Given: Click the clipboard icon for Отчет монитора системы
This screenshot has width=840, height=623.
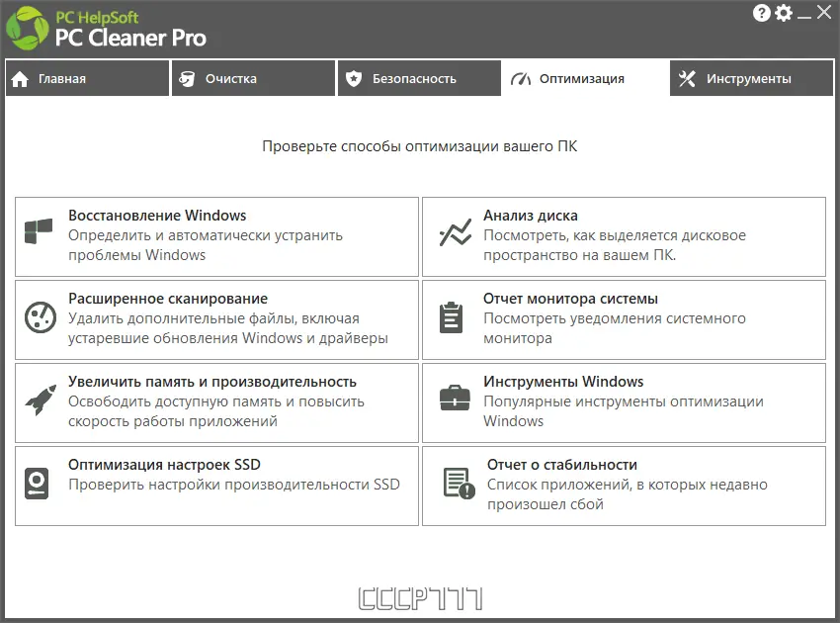Looking at the screenshot, I should coord(451,316).
